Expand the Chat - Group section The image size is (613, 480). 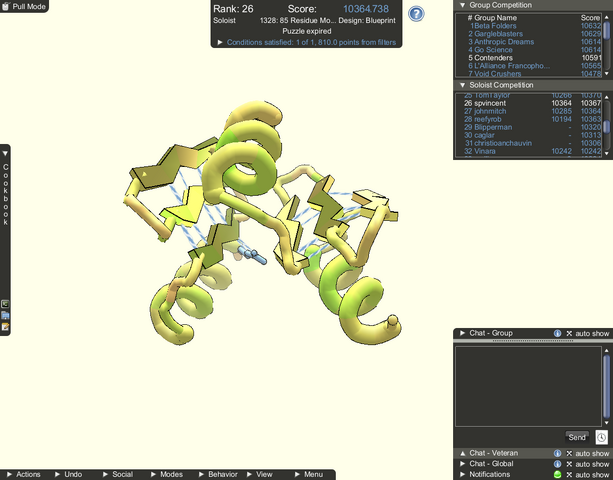[462, 333]
